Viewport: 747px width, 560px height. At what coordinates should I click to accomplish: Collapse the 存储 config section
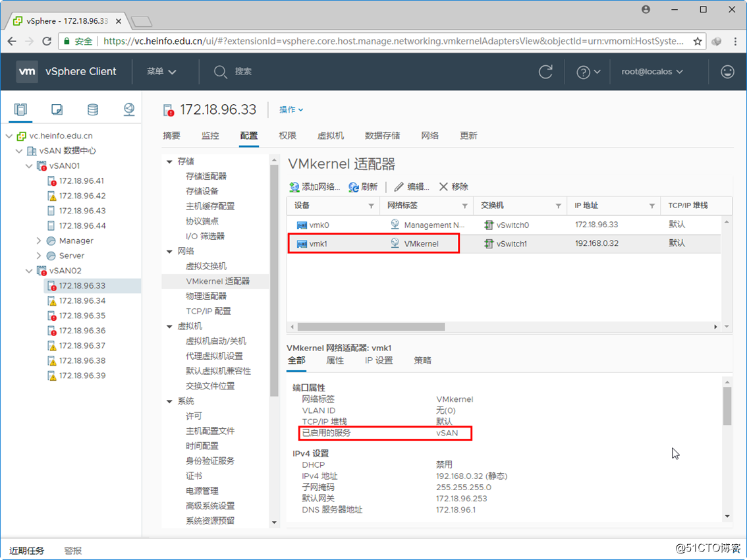click(x=169, y=162)
